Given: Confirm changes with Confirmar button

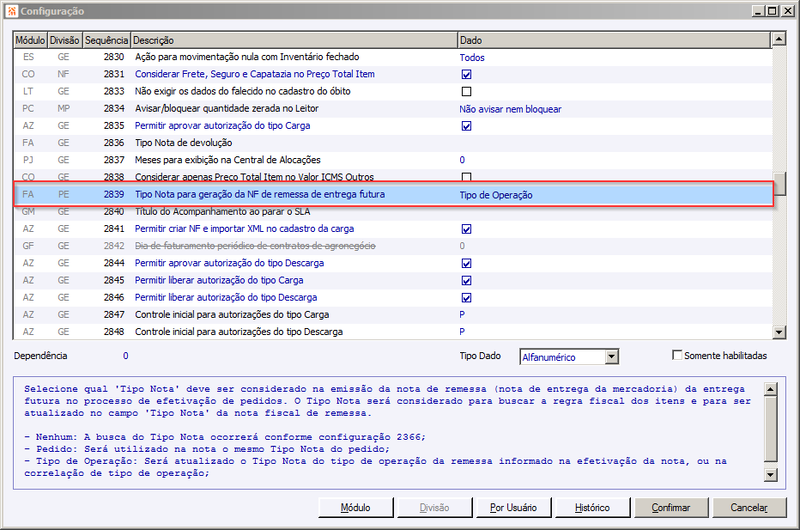Looking at the screenshot, I should (x=671, y=508).
